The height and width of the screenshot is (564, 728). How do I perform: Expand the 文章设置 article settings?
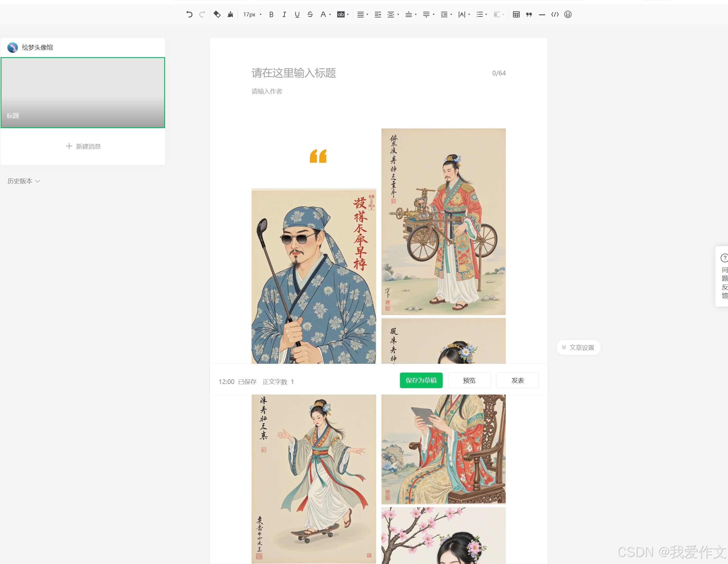(x=578, y=347)
